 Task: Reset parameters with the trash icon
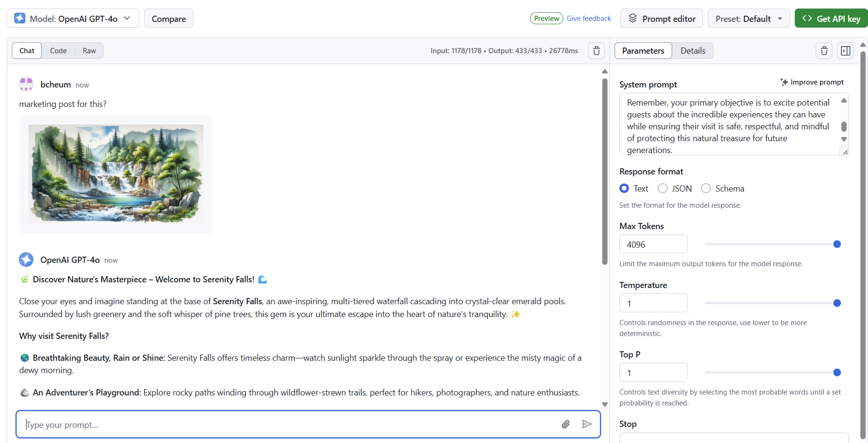click(x=824, y=51)
